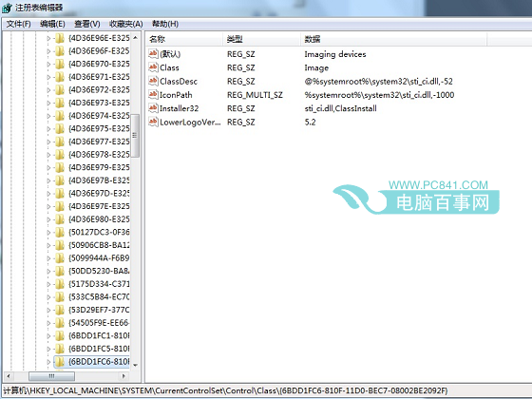Screen dimensions: 532x399
Task: Click the IconPath value's string icon
Action: [153, 95]
